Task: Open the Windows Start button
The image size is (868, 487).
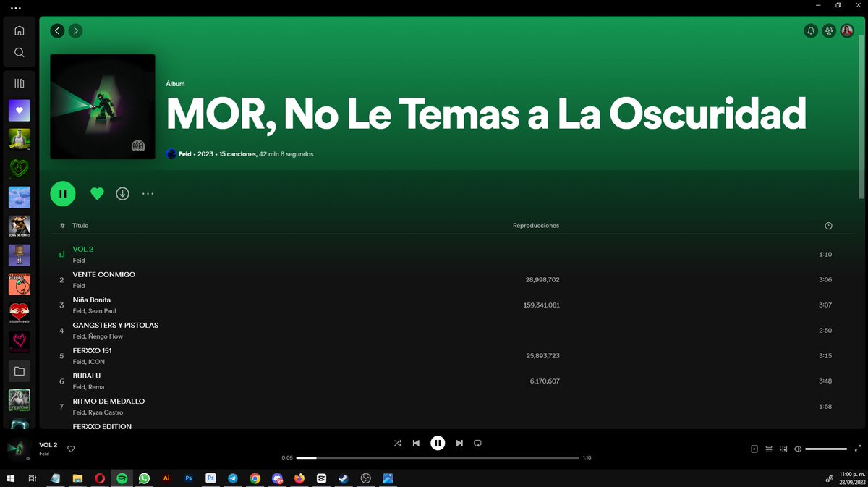Action: pos(11,478)
